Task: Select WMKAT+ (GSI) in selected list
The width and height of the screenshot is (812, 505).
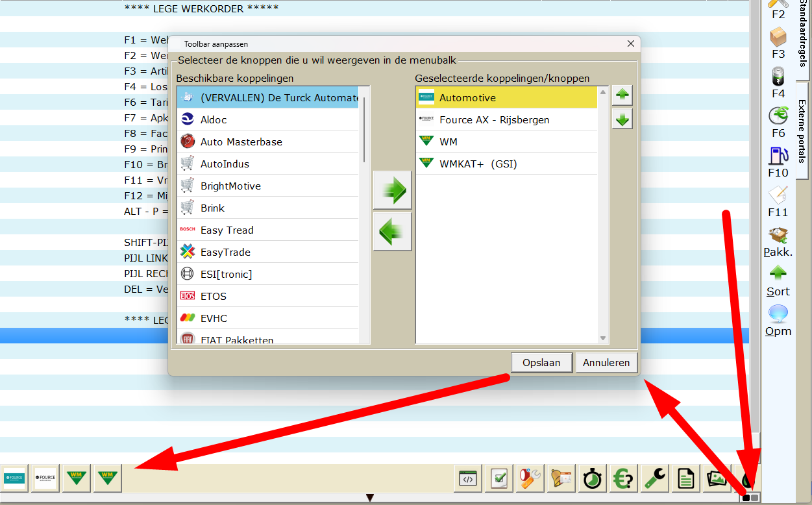Action: [478, 164]
